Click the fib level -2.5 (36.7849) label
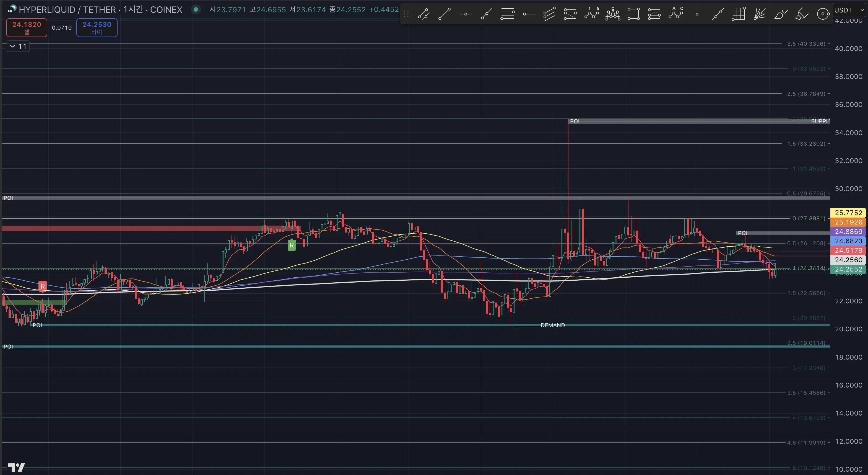Image resolution: width=868 pixels, height=475 pixels. 805,94
